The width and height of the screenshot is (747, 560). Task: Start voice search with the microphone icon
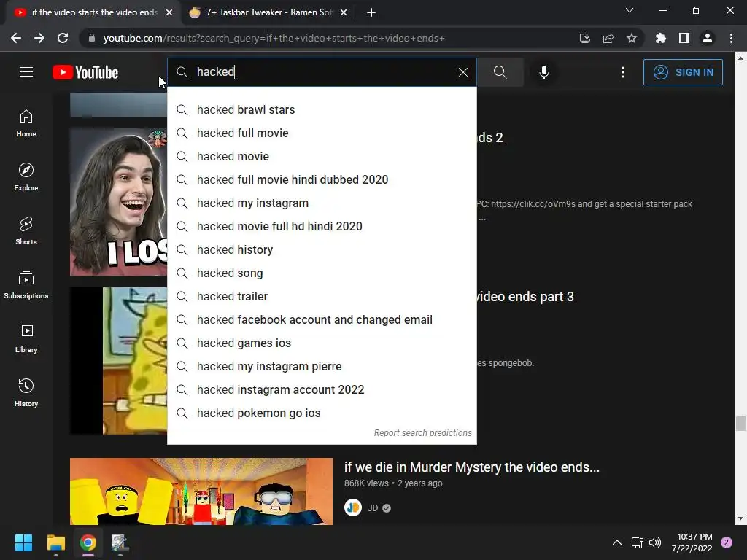tap(544, 72)
